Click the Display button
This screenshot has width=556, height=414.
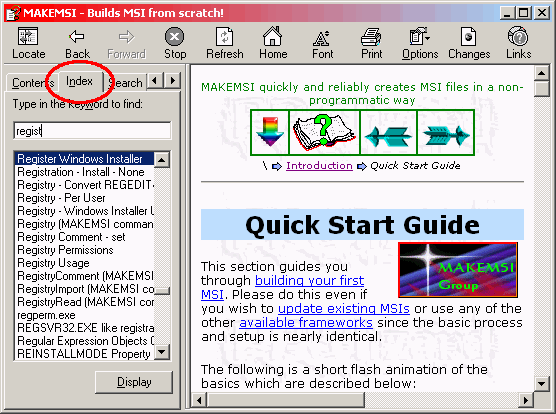(x=134, y=382)
